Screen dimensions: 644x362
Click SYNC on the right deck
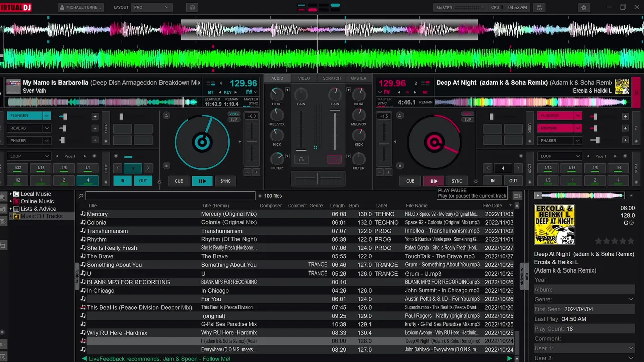click(x=457, y=181)
